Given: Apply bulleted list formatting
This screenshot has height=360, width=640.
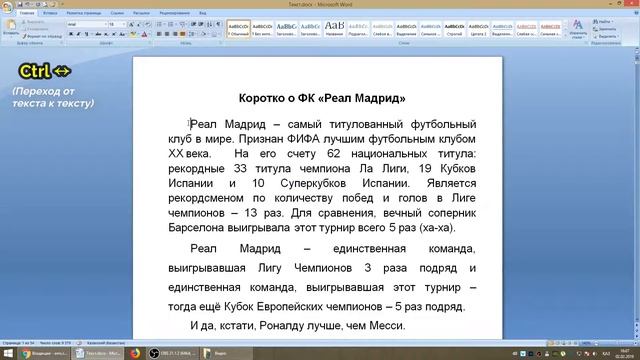Looking at the screenshot, I should 160,24.
